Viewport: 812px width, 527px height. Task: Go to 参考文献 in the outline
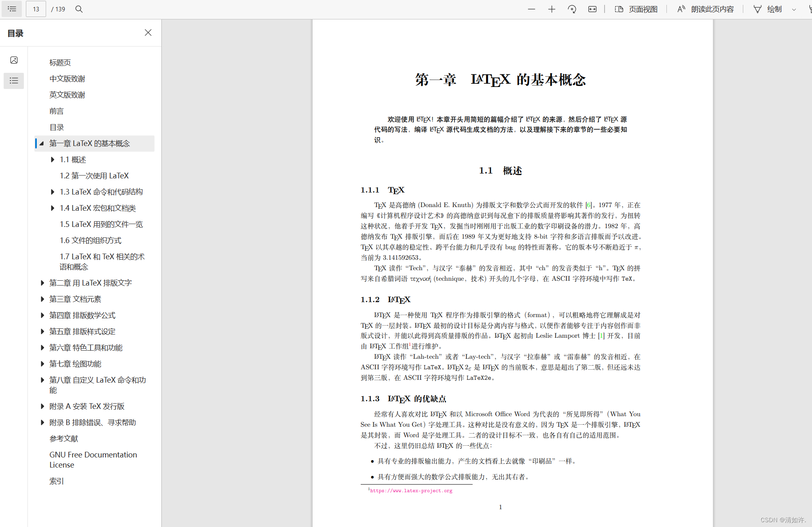point(64,438)
